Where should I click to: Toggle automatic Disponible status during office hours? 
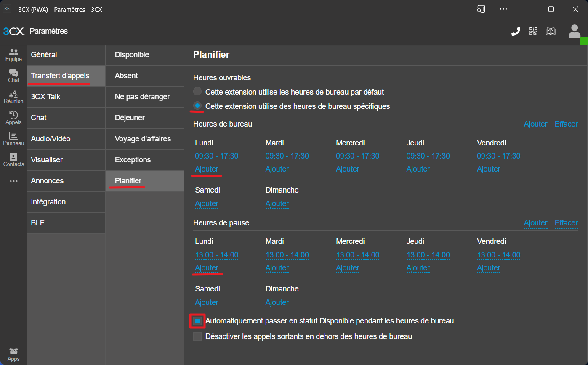(x=197, y=321)
